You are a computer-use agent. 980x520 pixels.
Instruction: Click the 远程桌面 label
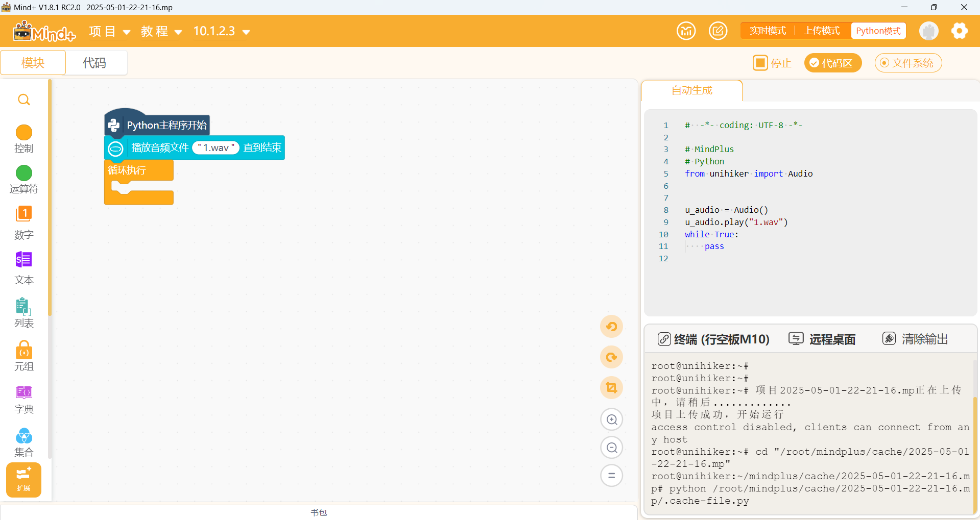[x=832, y=339]
